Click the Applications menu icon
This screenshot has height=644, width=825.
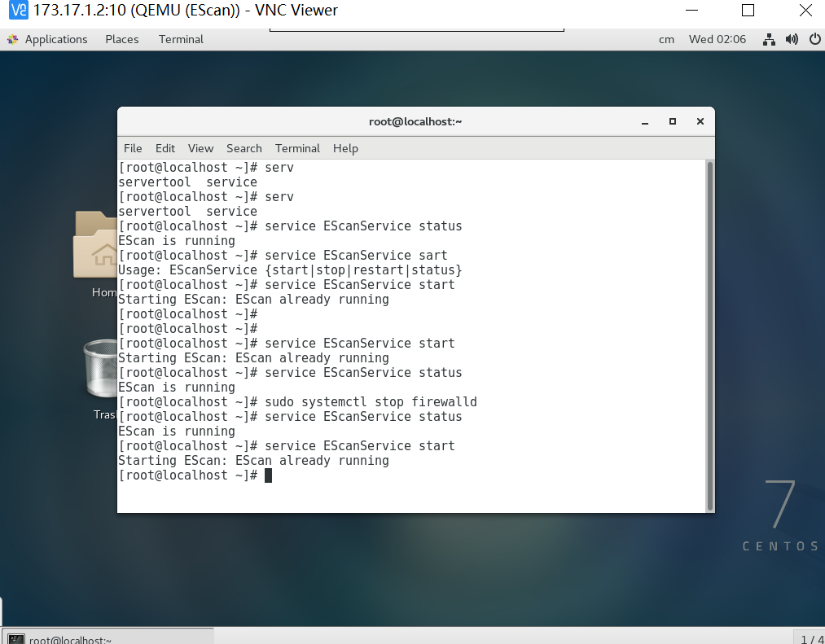point(13,39)
